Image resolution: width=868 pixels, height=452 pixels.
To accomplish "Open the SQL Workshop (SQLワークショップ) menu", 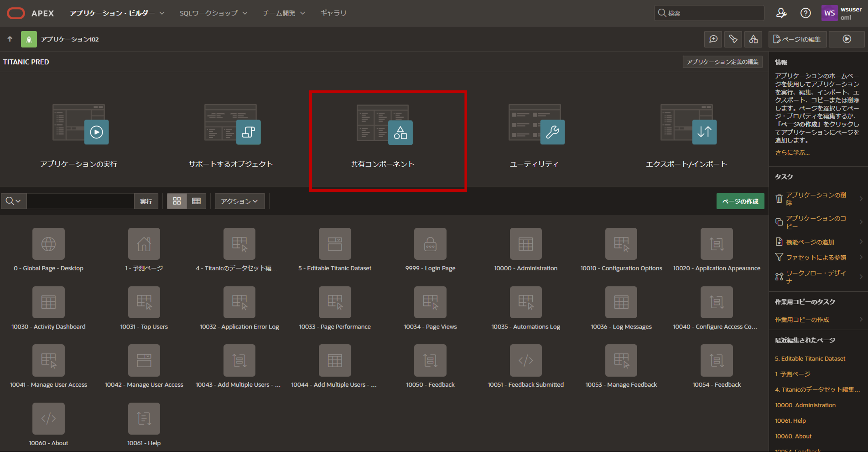I will coord(213,13).
